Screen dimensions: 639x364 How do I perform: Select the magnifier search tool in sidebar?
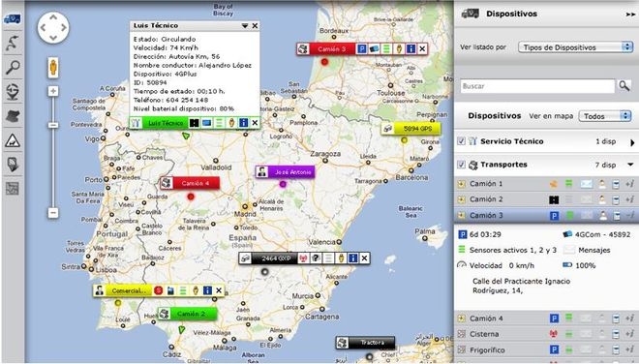(13, 67)
